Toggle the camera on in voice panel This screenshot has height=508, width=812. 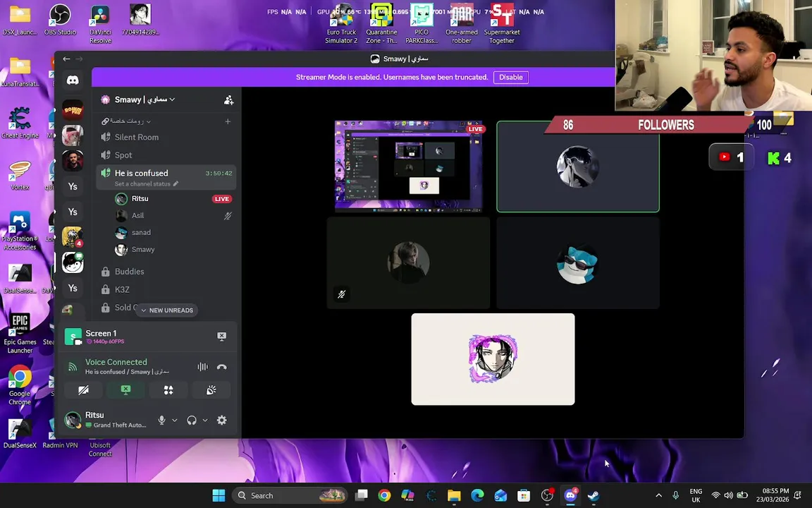pyautogui.click(x=83, y=389)
